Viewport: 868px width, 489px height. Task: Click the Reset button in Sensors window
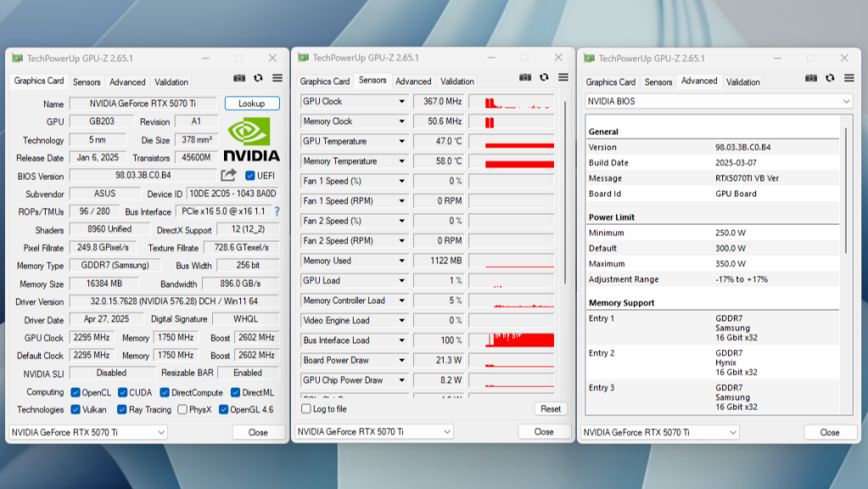551,408
